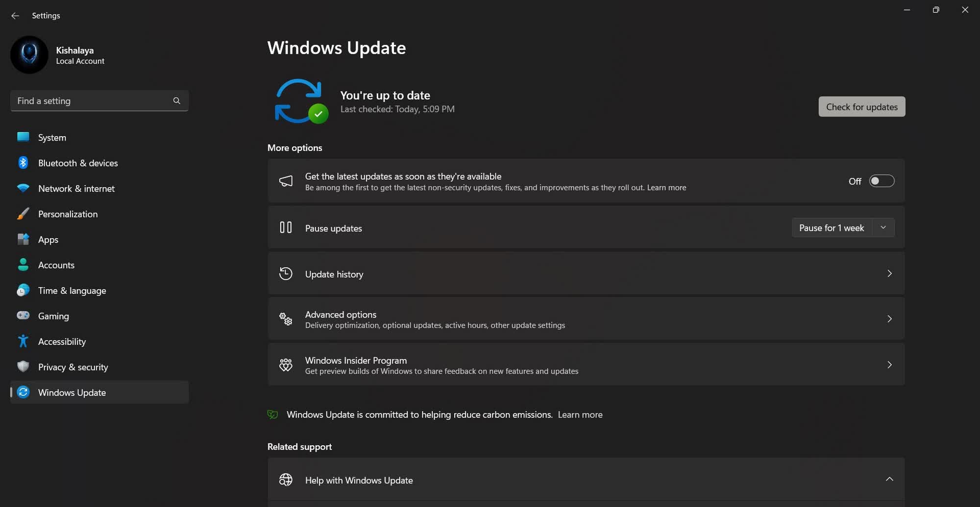Click the Windows Update sync icon in sidebar
Screen dimensions: 980x507
click(23, 392)
